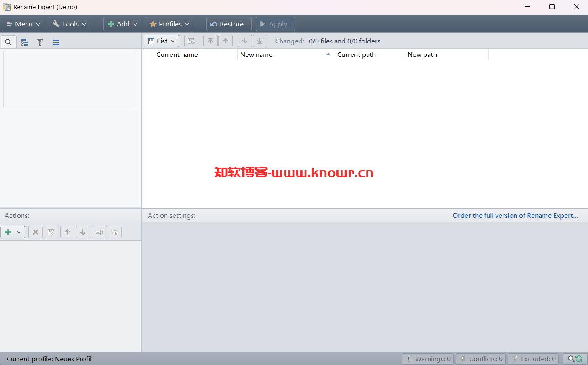The width and height of the screenshot is (588, 365).
Task: Click the Actions: label
Action: [17, 216]
